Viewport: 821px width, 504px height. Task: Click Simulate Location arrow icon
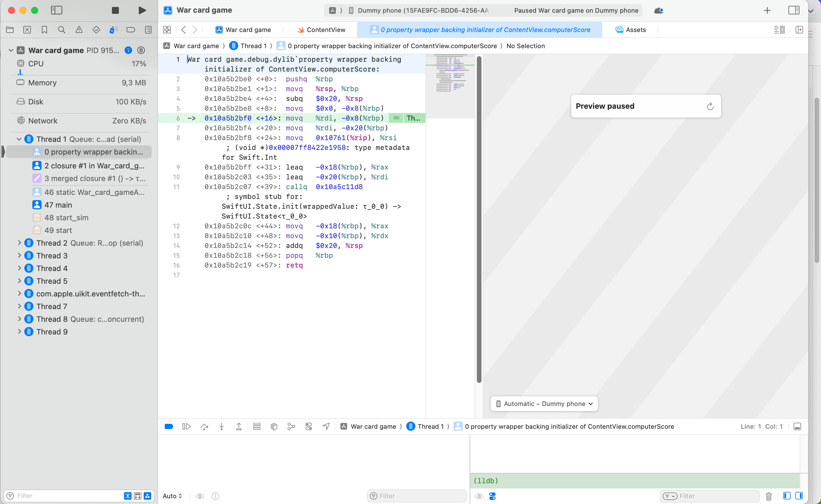[x=326, y=426]
